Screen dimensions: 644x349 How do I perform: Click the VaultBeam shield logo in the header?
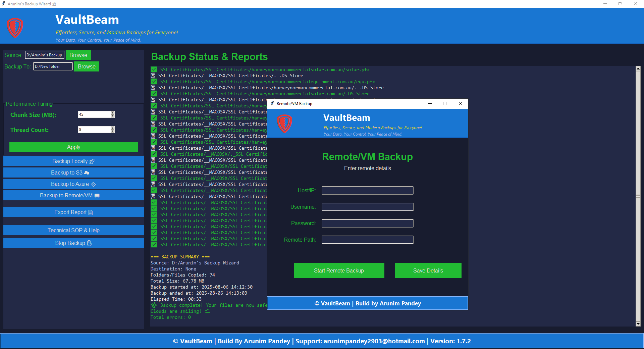click(15, 28)
